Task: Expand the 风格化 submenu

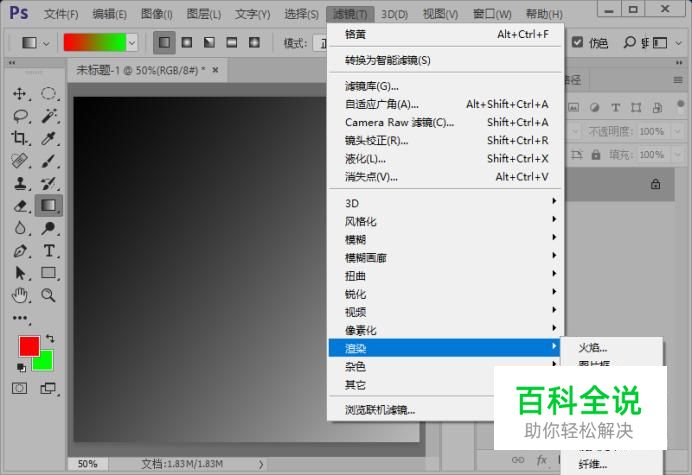Action: click(446, 221)
